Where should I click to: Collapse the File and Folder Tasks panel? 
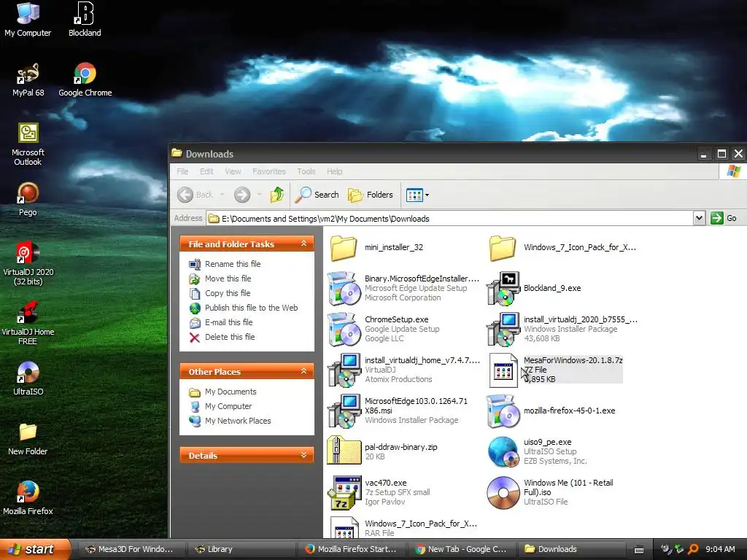click(304, 244)
